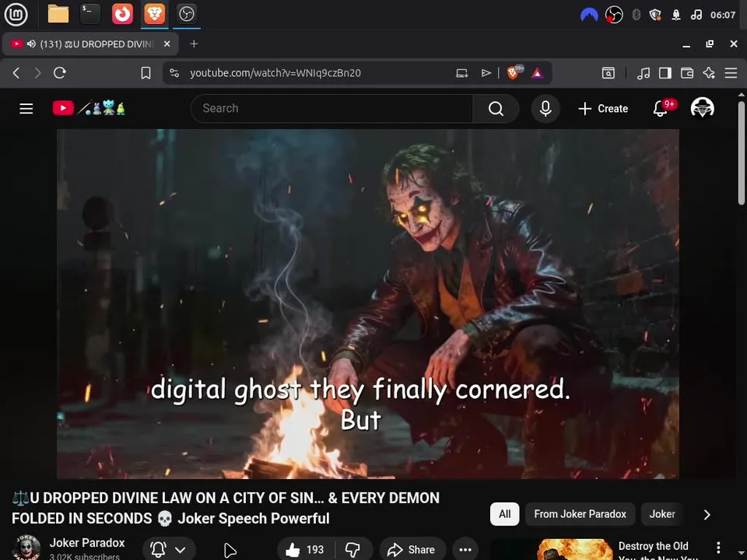Screen dimensions: 747x560
Task: Open YouTube notifications bell
Action: pyautogui.click(x=661, y=109)
